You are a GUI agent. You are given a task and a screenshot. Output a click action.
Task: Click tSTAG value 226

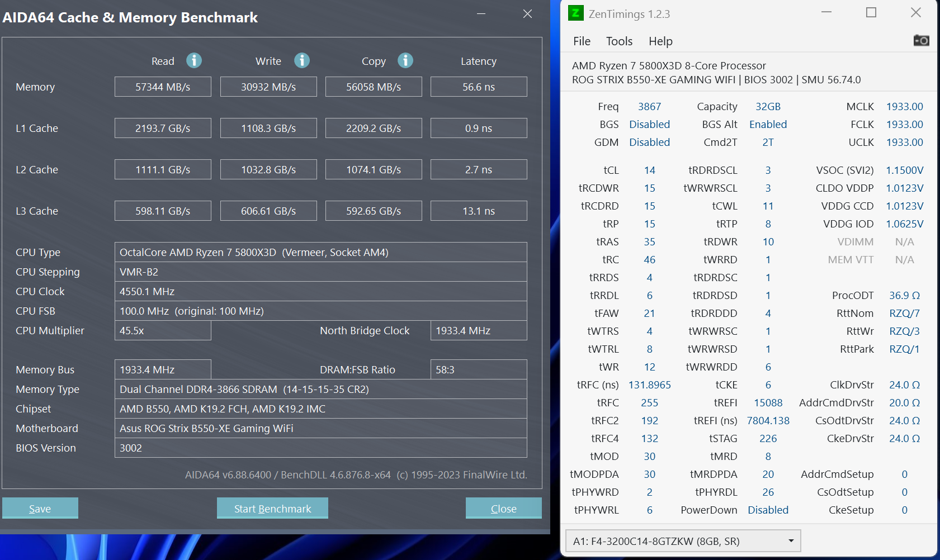tap(768, 438)
